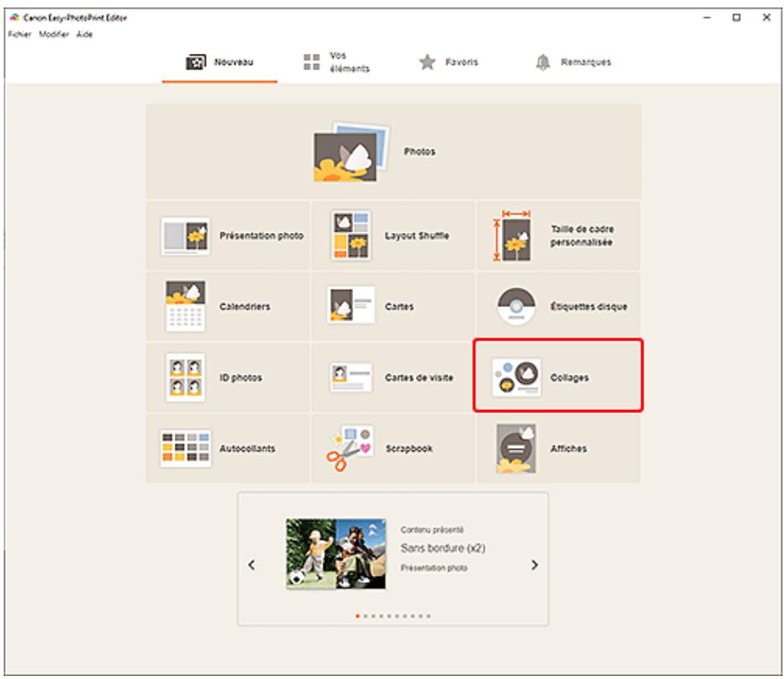Open the Aide menu
The image size is (784, 679).
(x=84, y=34)
